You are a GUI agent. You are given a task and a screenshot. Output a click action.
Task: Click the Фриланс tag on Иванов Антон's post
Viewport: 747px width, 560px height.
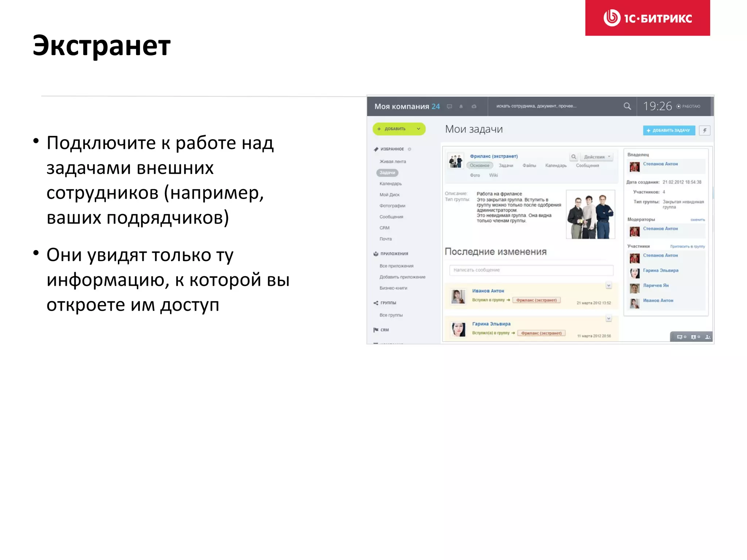(x=536, y=300)
